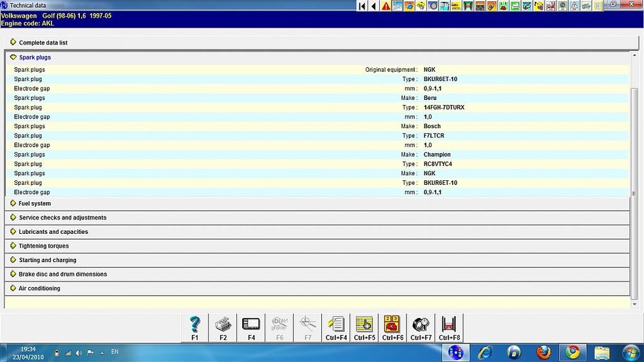This screenshot has height=362, width=644.
Task: Expand Starting and charging section
Action: 317,260
